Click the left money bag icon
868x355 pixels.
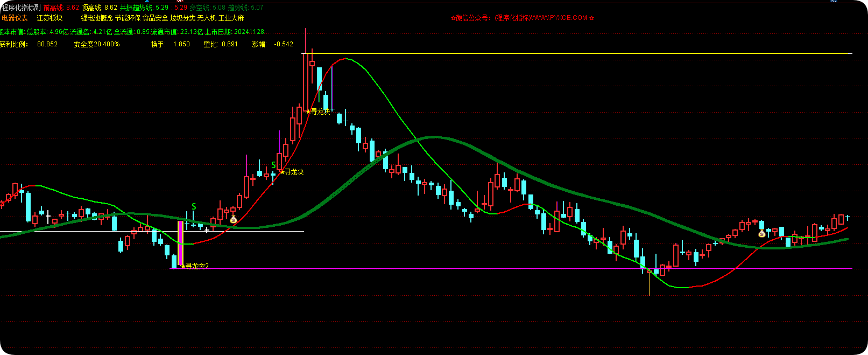coord(233,219)
